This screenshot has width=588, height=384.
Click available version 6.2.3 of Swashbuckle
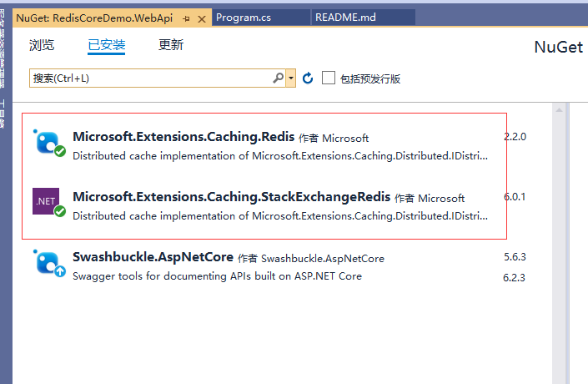(514, 278)
